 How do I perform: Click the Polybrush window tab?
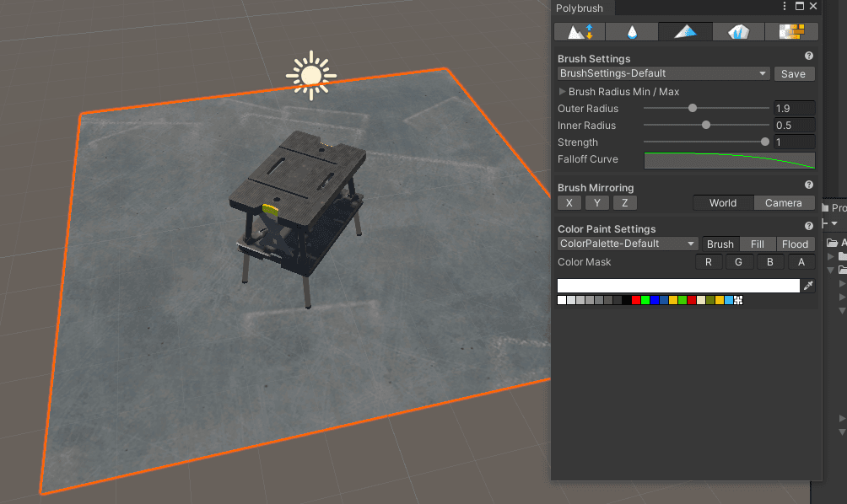coord(582,8)
